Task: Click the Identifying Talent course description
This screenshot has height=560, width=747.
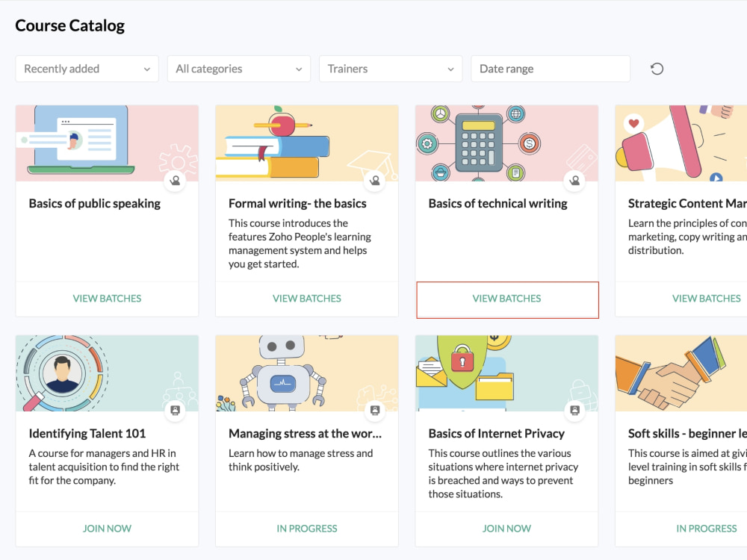Action: pos(104,467)
